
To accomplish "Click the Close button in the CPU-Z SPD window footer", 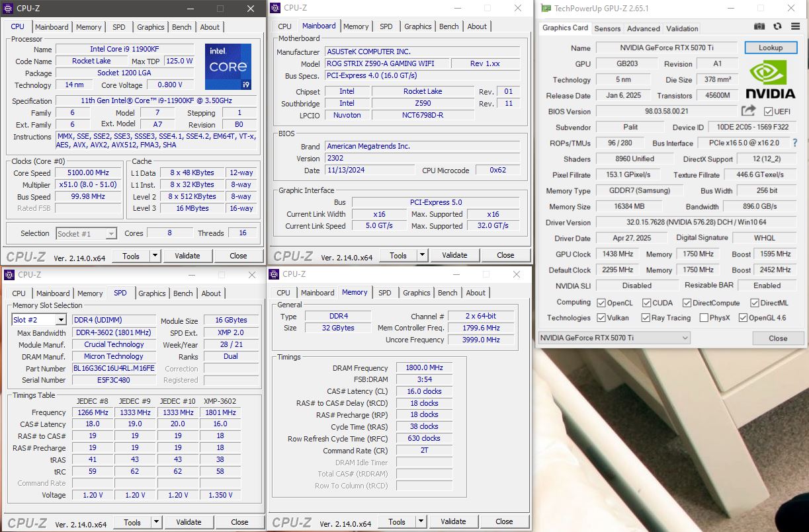I will click(x=239, y=522).
